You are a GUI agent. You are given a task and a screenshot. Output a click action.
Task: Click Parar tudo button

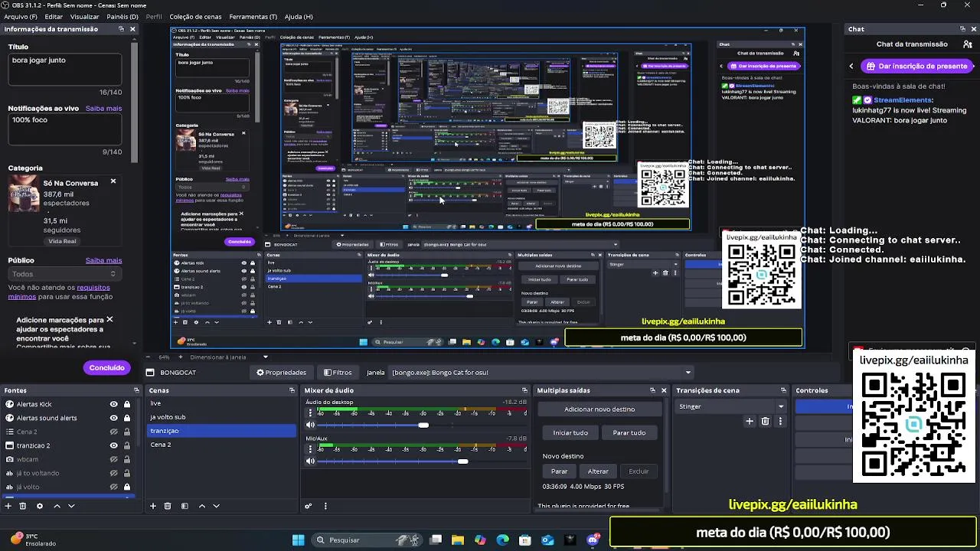pyautogui.click(x=629, y=432)
